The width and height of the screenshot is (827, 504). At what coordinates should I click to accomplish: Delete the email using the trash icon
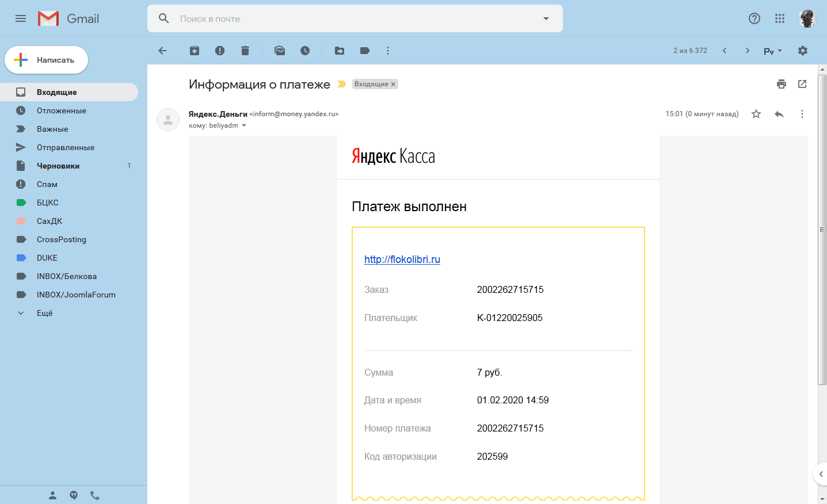coord(245,51)
